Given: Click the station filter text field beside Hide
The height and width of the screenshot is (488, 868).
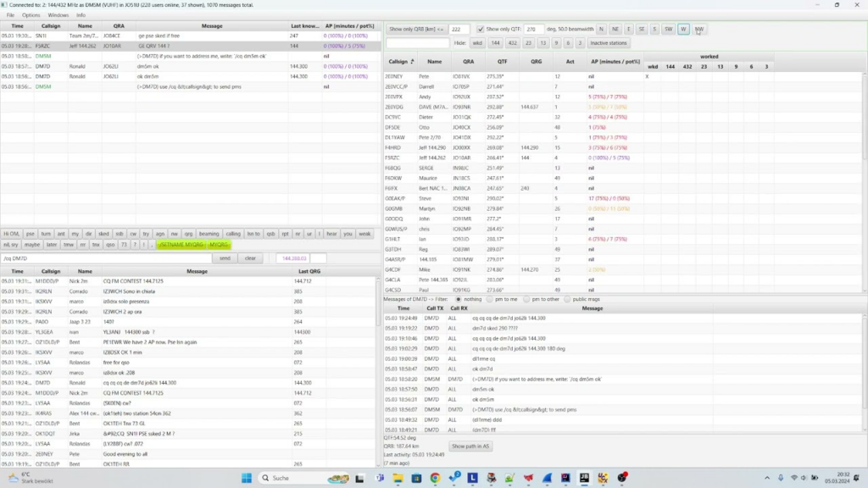Looking at the screenshot, I should tap(417, 43).
